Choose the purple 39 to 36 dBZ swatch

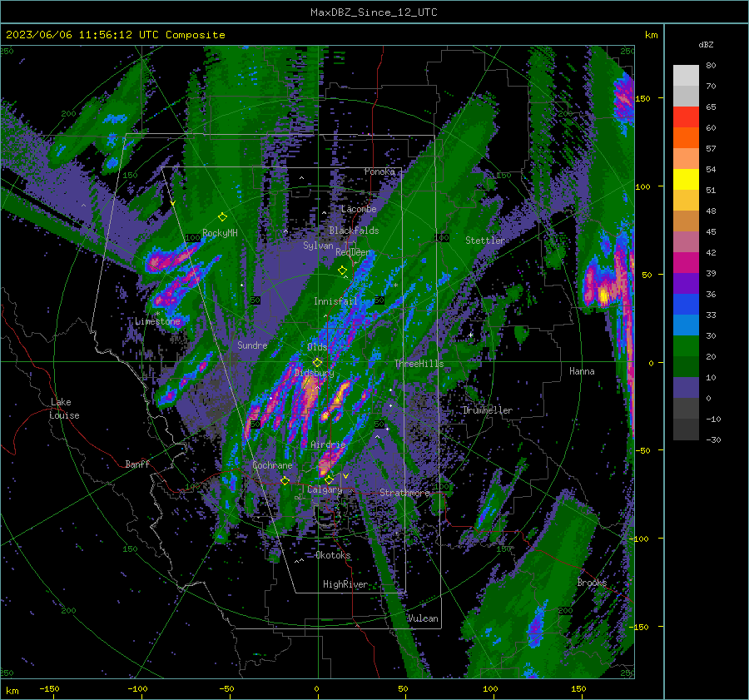[686, 283]
